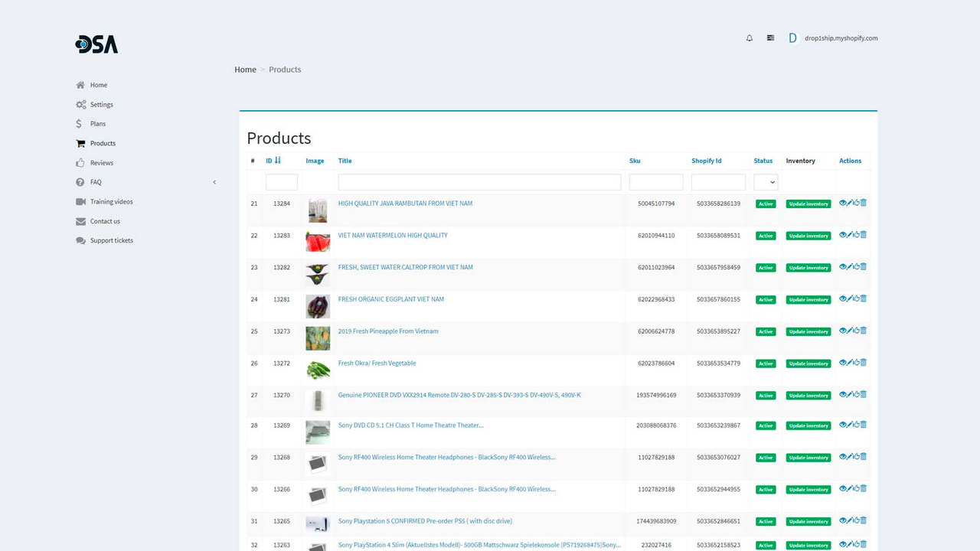
Task: Open the notifications bell icon
Action: coord(749,37)
